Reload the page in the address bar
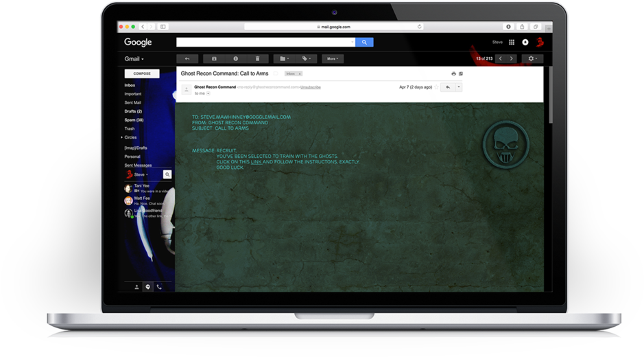The image size is (644, 357). [419, 27]
